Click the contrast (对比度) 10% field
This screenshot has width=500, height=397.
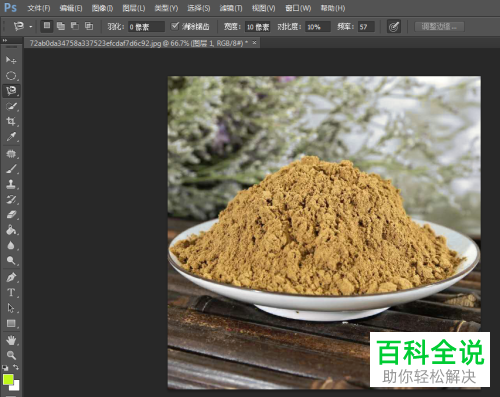pos(318,27)
